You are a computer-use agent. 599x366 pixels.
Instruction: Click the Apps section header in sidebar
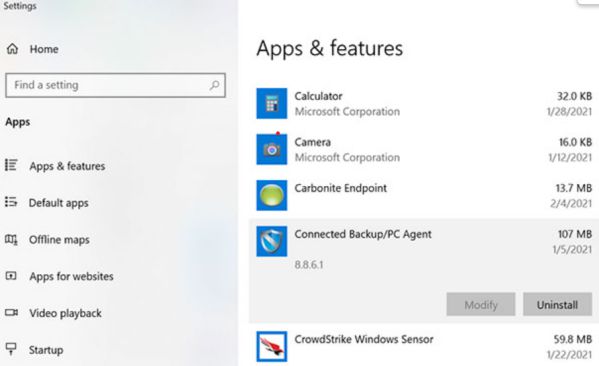click(x=18, y=122)
